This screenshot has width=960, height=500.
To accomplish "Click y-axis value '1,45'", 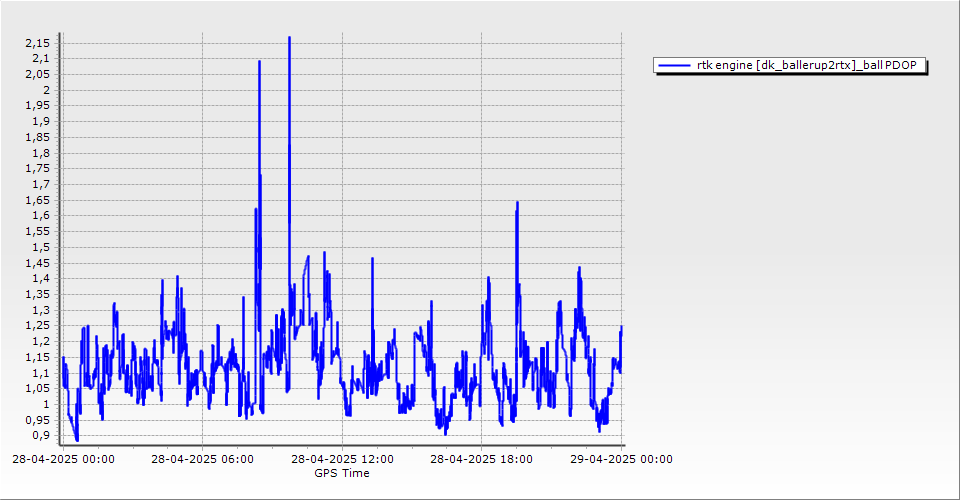I will 37,263.
